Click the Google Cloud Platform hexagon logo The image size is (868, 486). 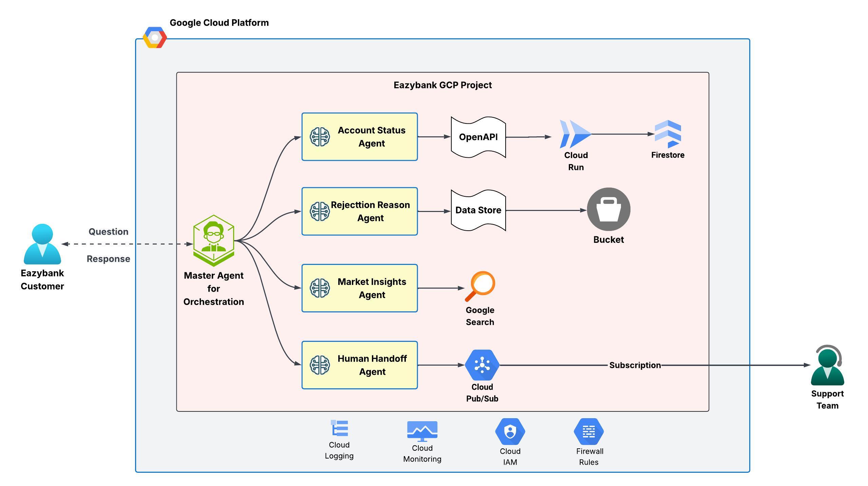[x=155, y=38]
